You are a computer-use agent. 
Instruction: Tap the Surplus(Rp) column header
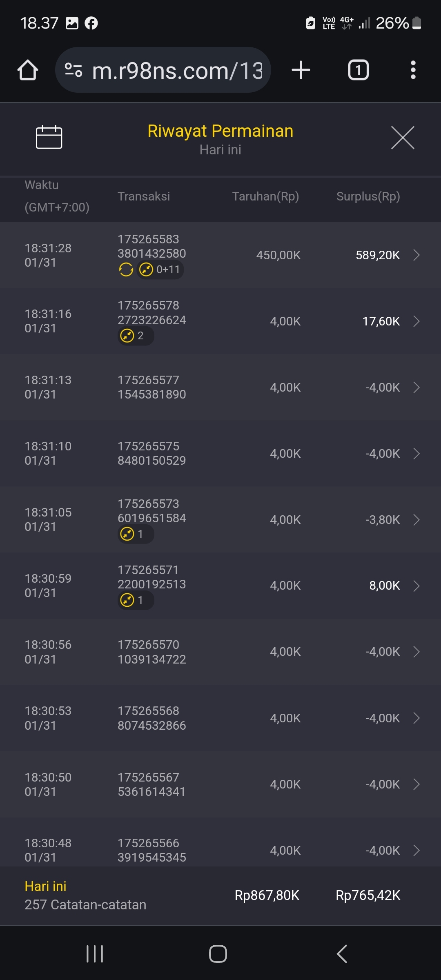click(x=368, y=196)
